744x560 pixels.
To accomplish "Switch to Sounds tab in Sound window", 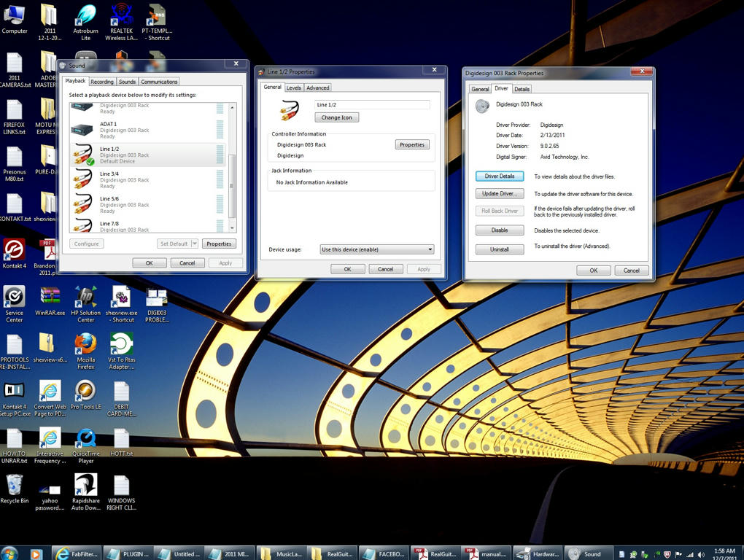I will [x=127, y=82].
